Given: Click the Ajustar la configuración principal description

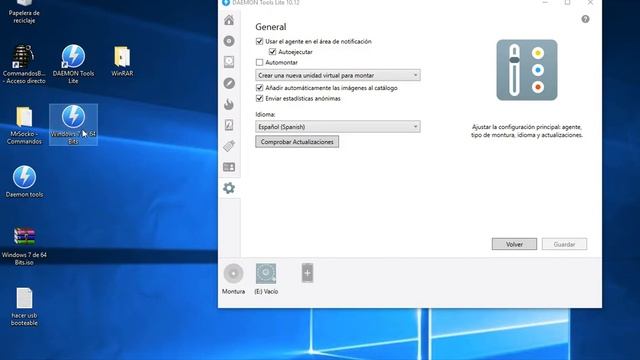Looking at the screenshot, I should (x=527, y=131).
